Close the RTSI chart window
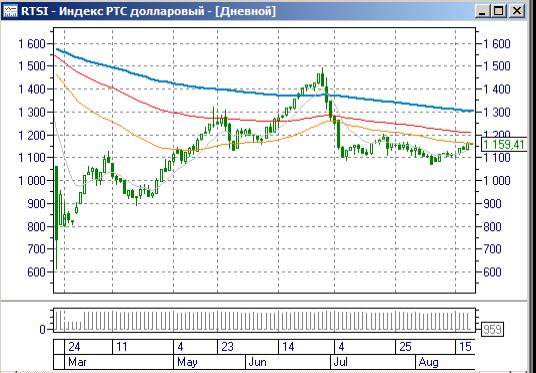Screen dimensions: 536x373 [x=517, y=11]
